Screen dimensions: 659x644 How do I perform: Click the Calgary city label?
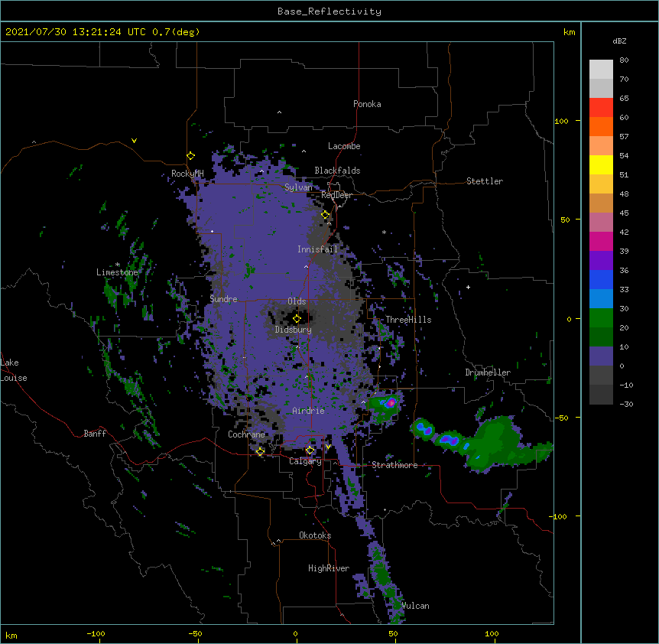pos(305,461)
